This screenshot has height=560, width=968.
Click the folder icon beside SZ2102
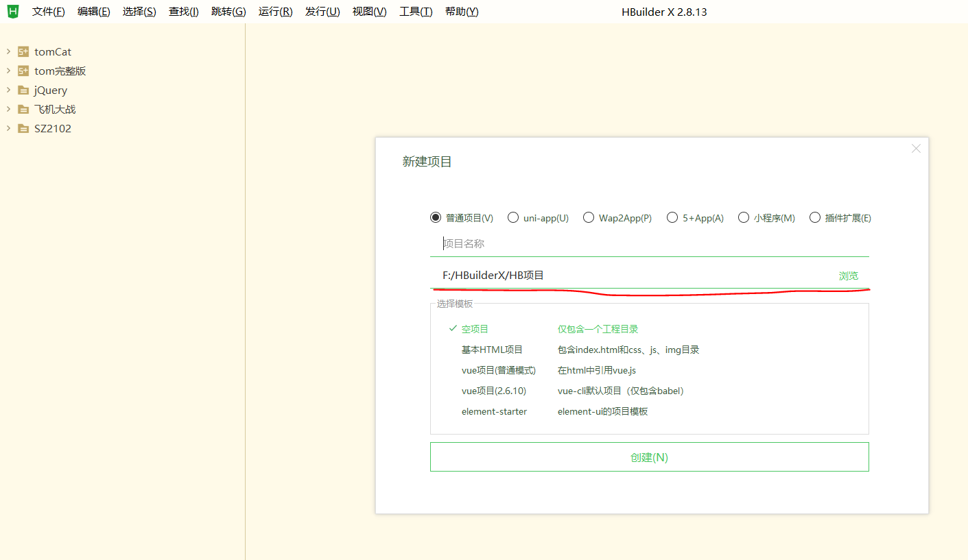pyautogui.click(x=23, y=128)
